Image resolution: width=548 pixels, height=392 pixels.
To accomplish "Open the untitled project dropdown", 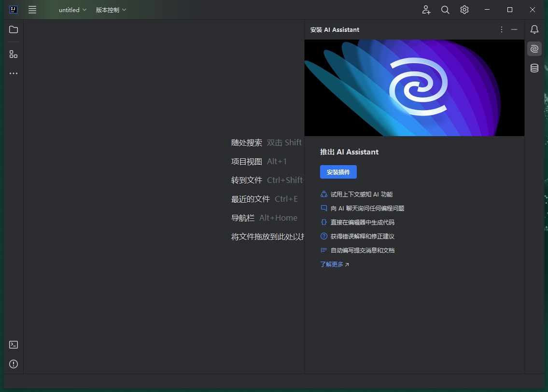I will [x=72, y=10].
